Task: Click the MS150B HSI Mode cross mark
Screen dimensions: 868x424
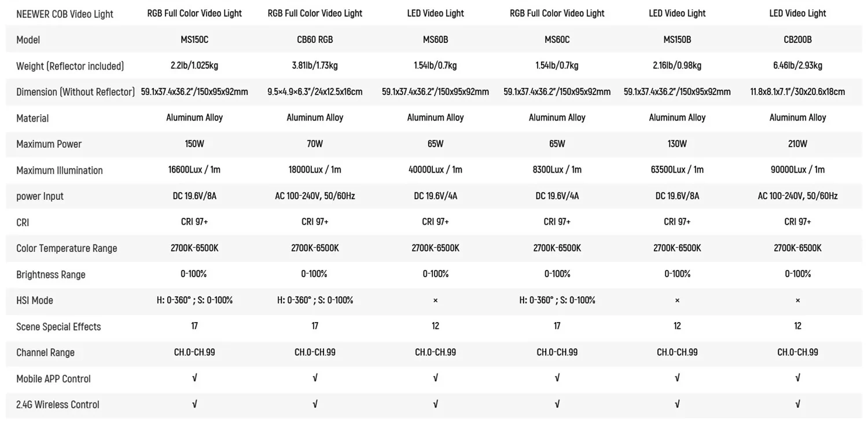Action: point(677,300)
